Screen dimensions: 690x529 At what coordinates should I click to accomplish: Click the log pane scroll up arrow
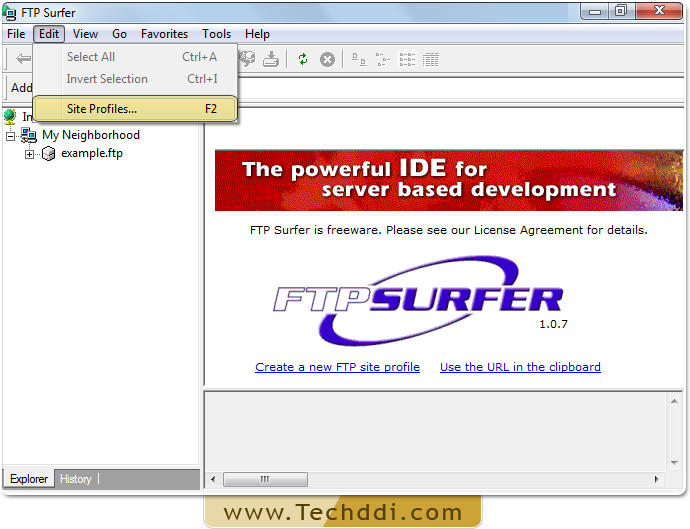[674, 401]
